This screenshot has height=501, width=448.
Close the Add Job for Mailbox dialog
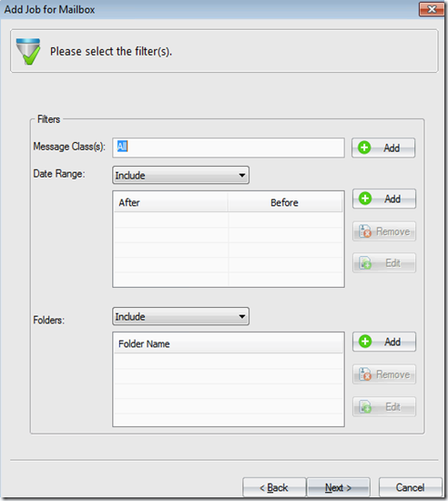432,9
